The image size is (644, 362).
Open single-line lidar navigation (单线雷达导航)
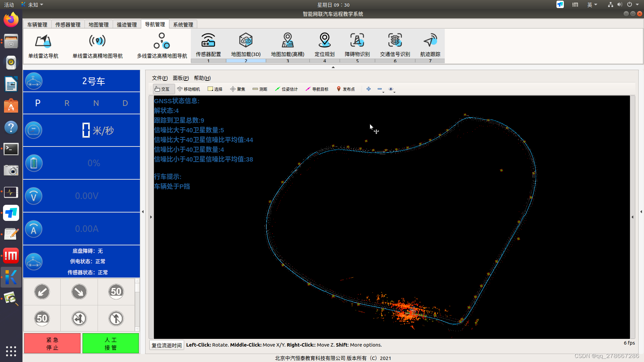pos(43,46)
